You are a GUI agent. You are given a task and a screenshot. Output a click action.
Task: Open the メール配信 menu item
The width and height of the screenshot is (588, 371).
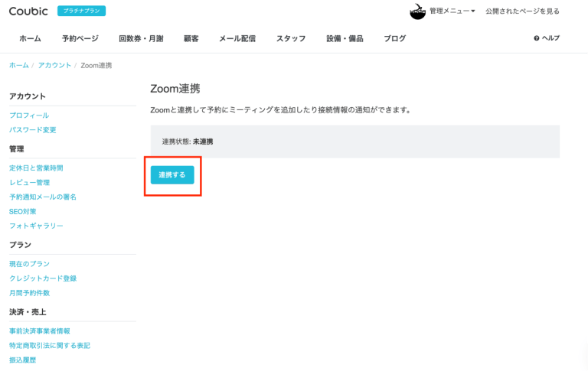(237, 38)
